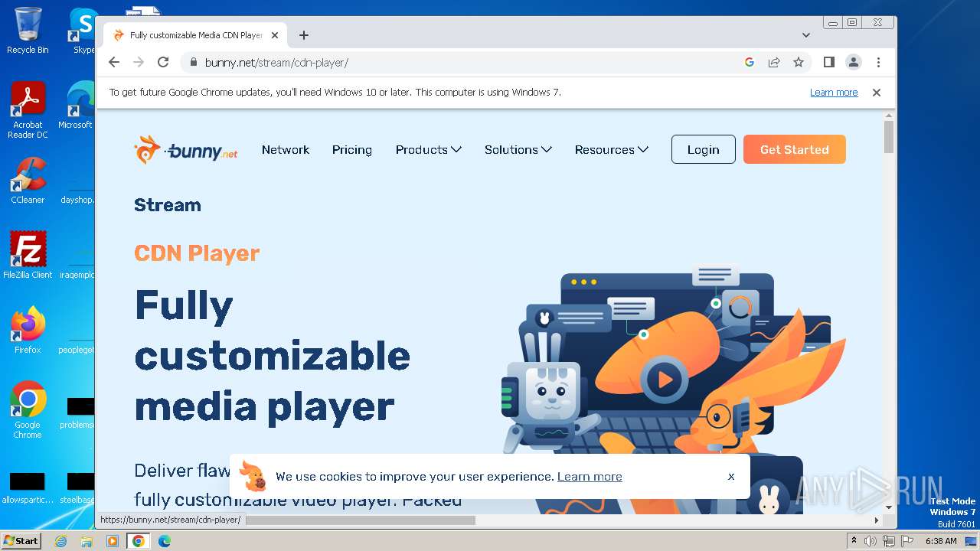Image resolution: width=980 pixels, height=551 pixels.
Task: Close the Fully customizable Media CDN Player tab
Action: (275, 35)
